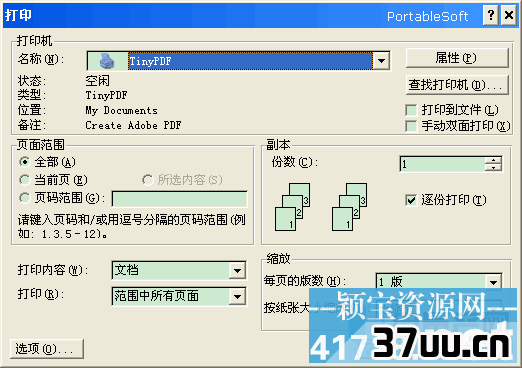Click the My Documents location text
This screenshot has height=368, width=522.
(x=121, y=110)
